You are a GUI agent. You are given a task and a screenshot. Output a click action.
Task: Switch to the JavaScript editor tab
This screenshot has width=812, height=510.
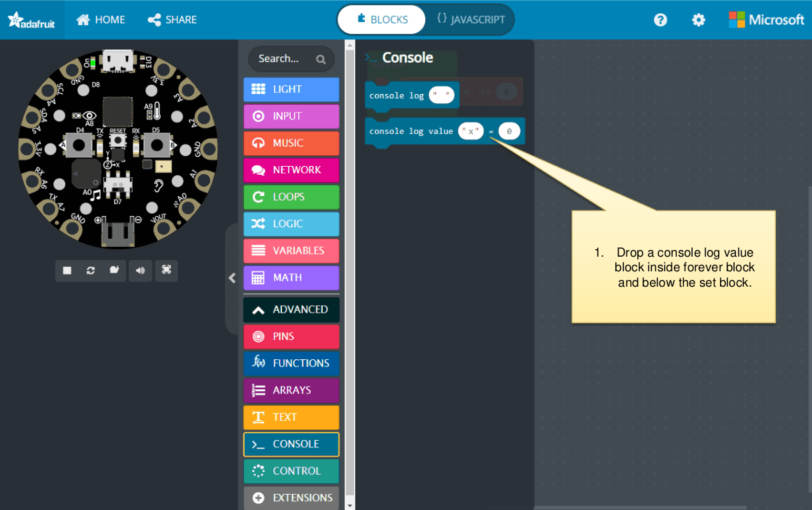(471, 19)
